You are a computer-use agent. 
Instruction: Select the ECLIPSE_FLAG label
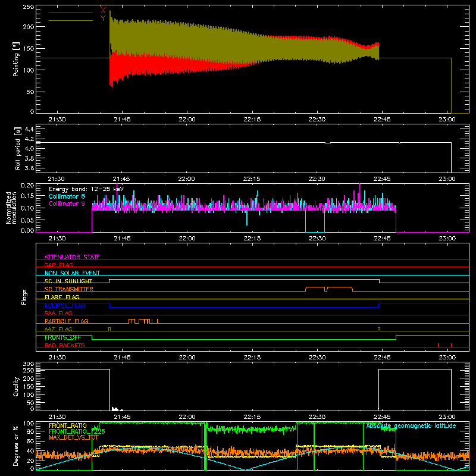[65, 305]
